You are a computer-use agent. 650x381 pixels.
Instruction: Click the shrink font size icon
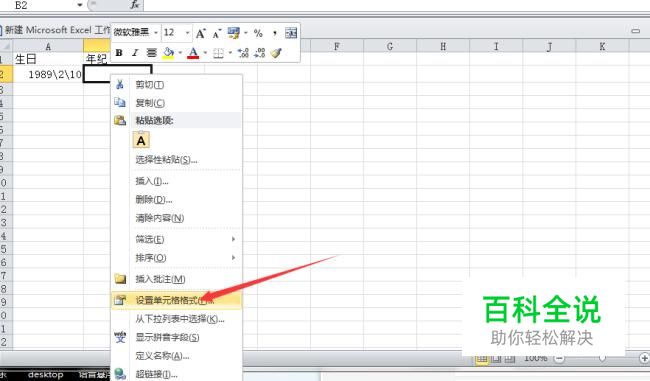tap(217, 33)
